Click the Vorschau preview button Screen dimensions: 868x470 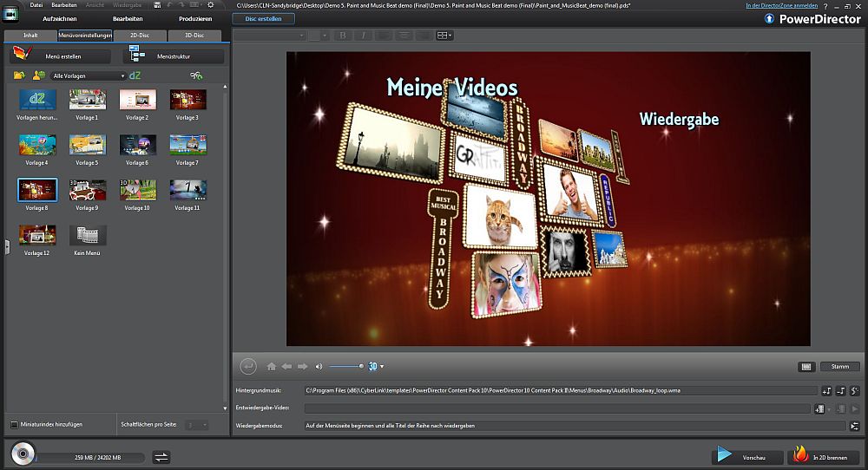[x=747, y=457]
